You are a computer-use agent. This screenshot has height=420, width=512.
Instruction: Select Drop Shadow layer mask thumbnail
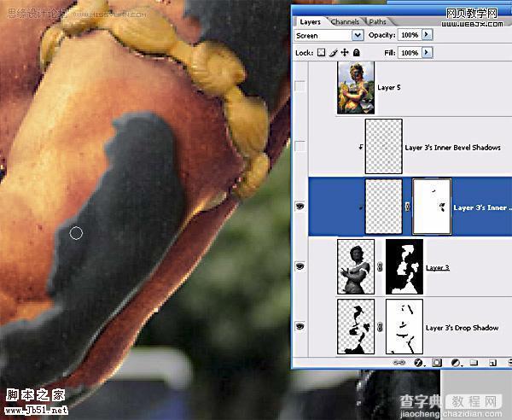click(x=404, y=327)
